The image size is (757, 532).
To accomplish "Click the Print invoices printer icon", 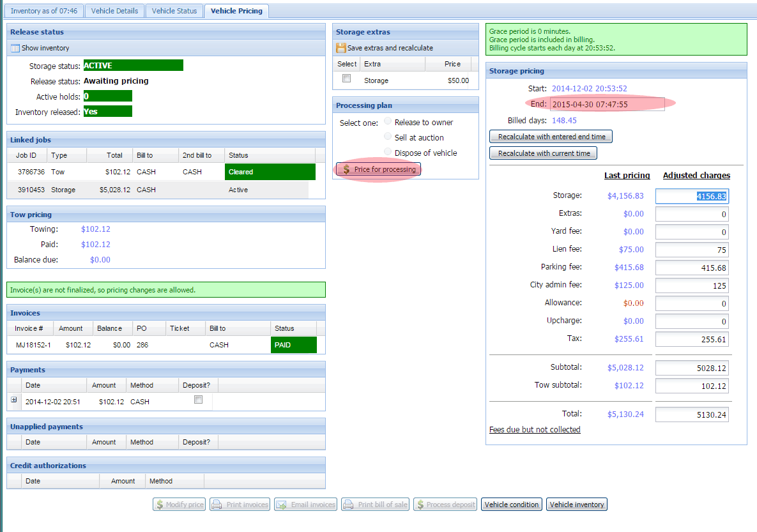I will (x=217, y=505).
